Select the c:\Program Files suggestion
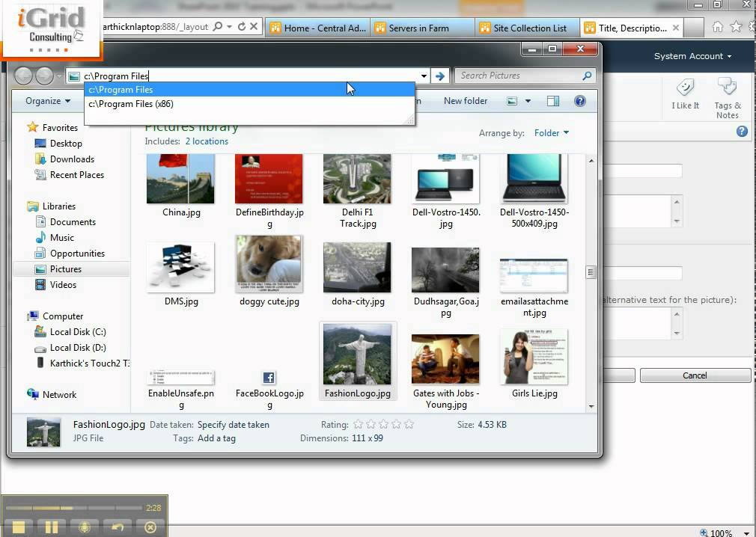Viewport: 756px width, 537px height. (249, 90)
